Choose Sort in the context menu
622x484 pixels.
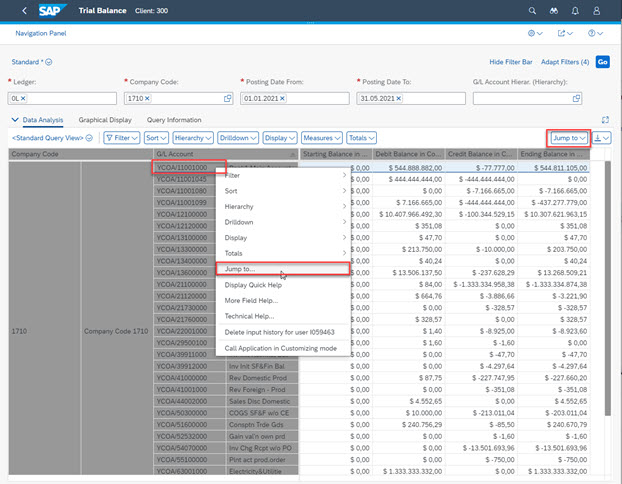[283, 191]
